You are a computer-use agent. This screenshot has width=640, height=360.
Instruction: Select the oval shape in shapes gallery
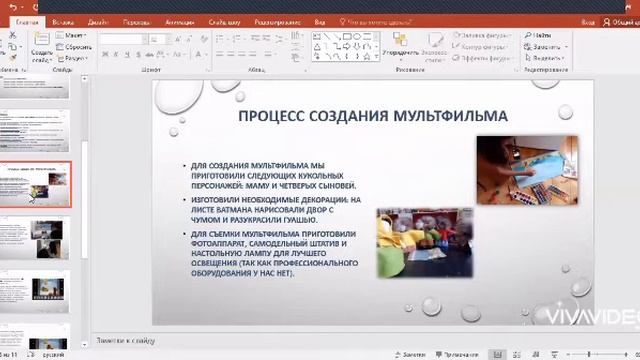point(357,37)
